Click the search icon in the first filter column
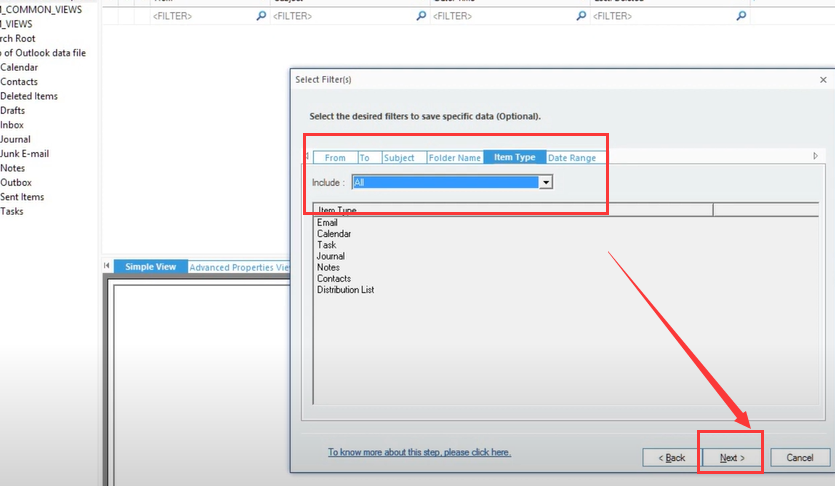835x486 pixels. click(261, 16)
